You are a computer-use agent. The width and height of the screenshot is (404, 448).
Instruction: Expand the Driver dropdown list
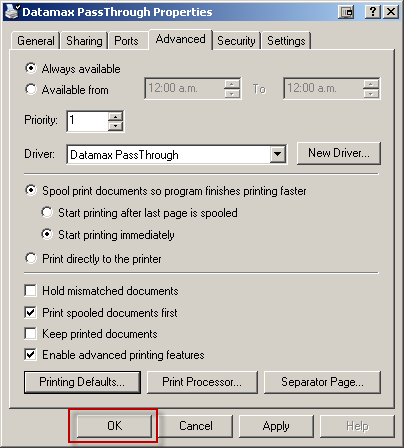(x=278, y=154)
